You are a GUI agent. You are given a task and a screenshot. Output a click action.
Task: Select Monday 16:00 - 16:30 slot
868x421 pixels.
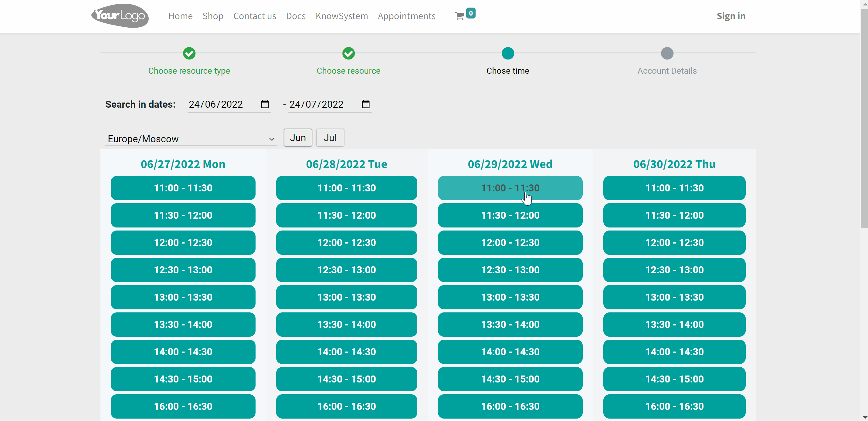click(x=183, y=406)
